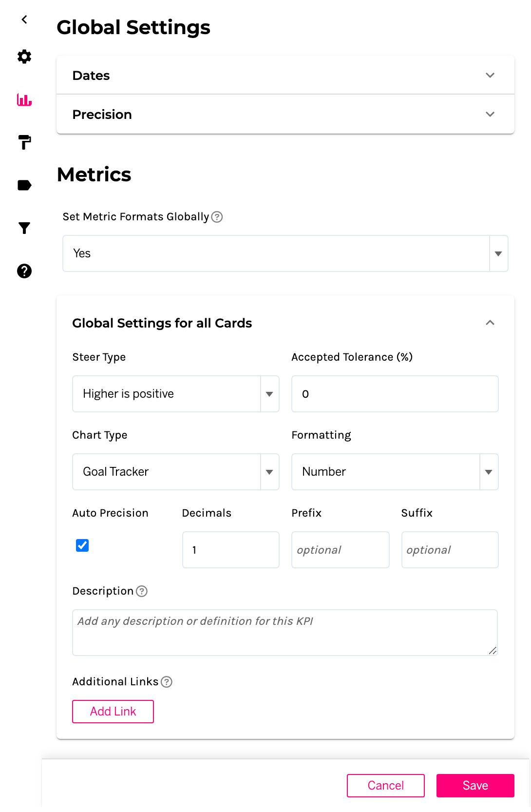Click the back arrow icon
This screenshot has width=531, height=812.
click(x=24, y=19)
